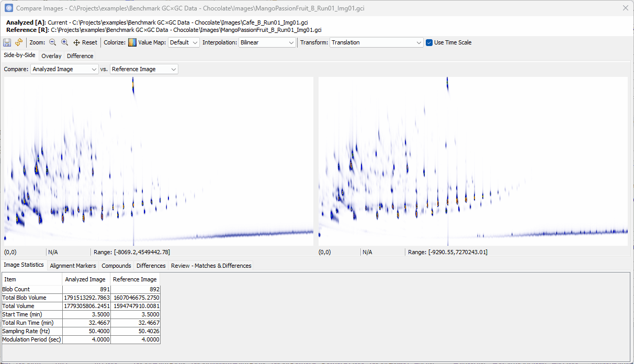Expand the Interpolation Bilinear dropdown
Image resolution: width=634 pixels, height=364 pixels.
tap(267, 43)
